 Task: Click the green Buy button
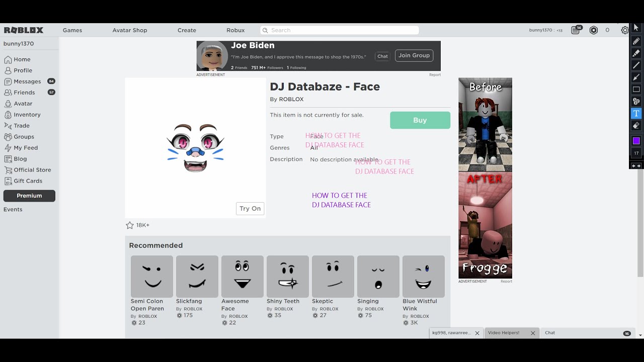coord(420,120)
